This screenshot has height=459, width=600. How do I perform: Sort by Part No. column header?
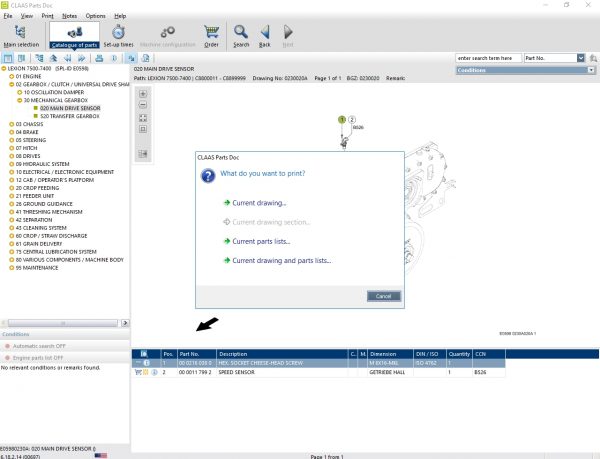[196, 354]
